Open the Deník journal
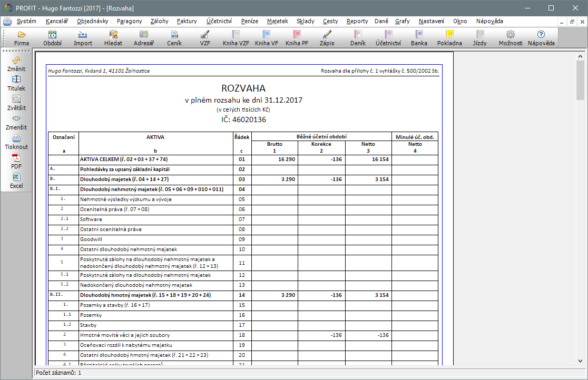 click(x=358, y=38)
